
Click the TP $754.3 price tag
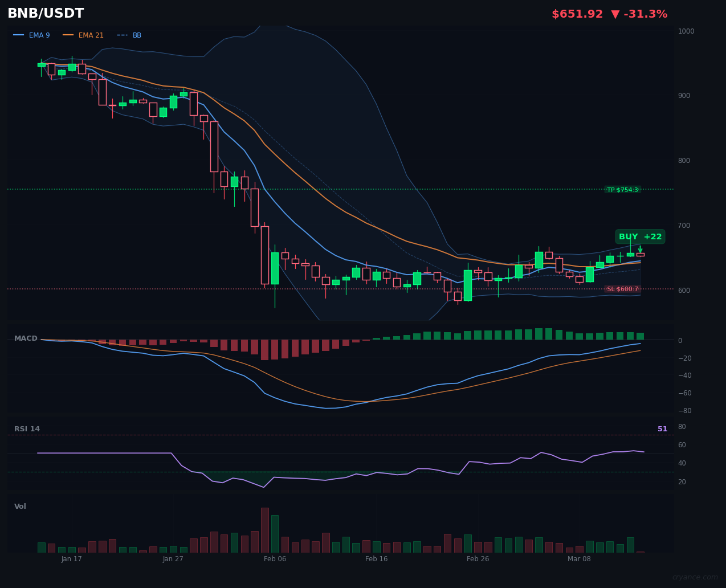[x=623, y=190]
